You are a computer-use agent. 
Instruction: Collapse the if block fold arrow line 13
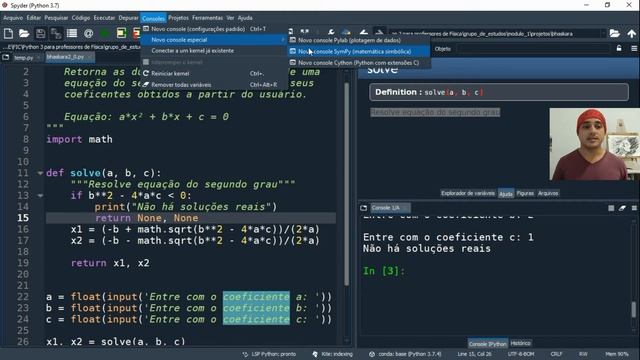click(40, 196)
